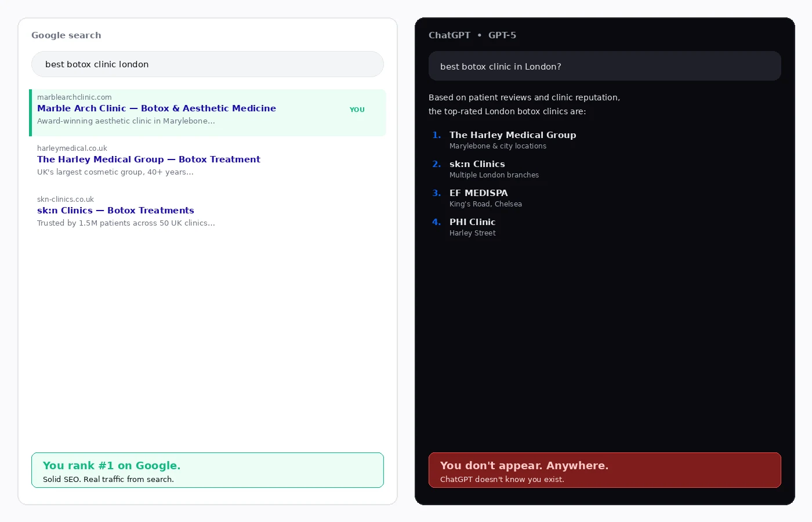Image resolution: width=812 pixels, height=522 pixels.
Task: Select 'The Harley Medical Group' in ChatGPT list
Action: [x=513, y=135]
